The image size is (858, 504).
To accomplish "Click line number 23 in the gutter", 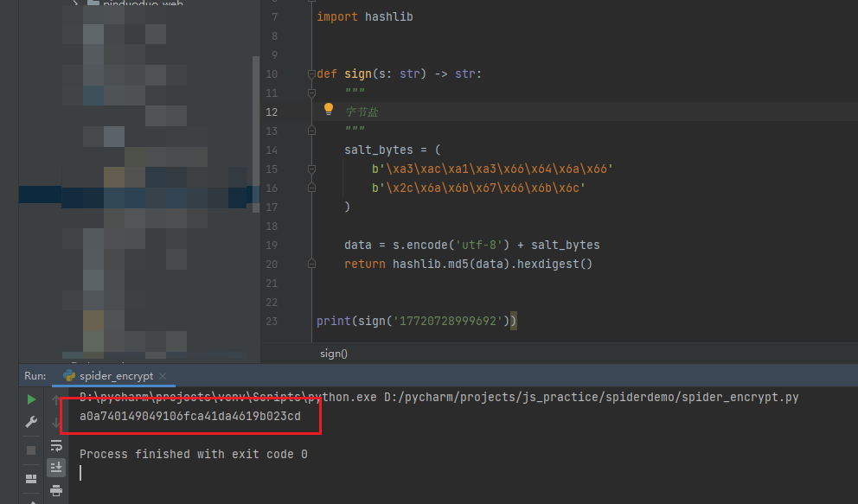I will point(272,322).
